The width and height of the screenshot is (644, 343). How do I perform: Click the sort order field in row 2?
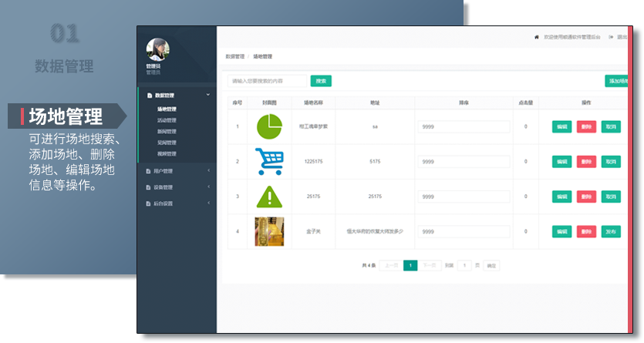tap(464, 162)
